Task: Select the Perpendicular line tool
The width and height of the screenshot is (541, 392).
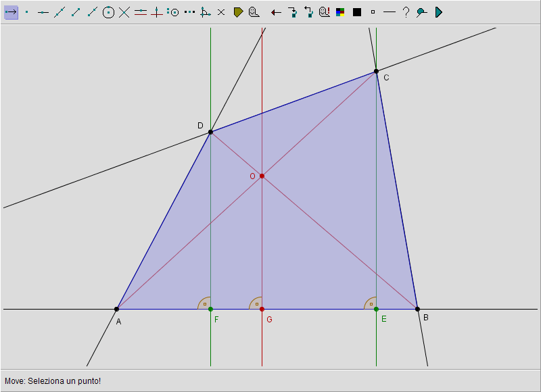Action: pyautogui.click(x=157, y=12)
